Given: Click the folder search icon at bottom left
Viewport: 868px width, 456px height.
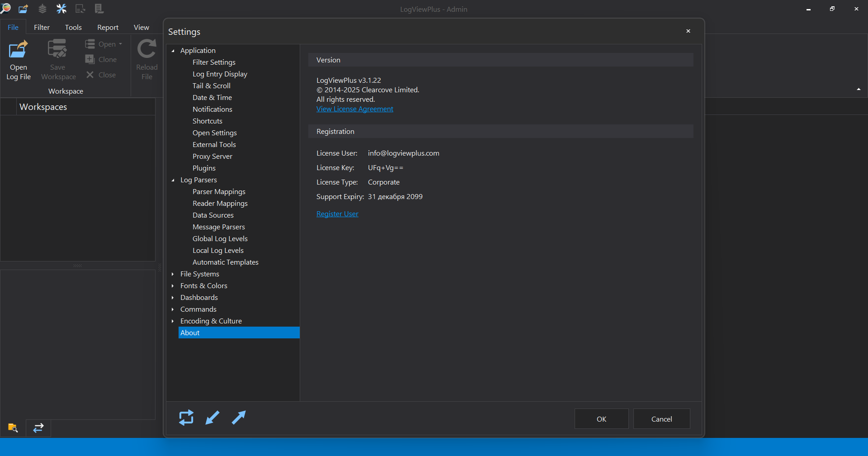Looking at the screenshot, I should (13, 427).
